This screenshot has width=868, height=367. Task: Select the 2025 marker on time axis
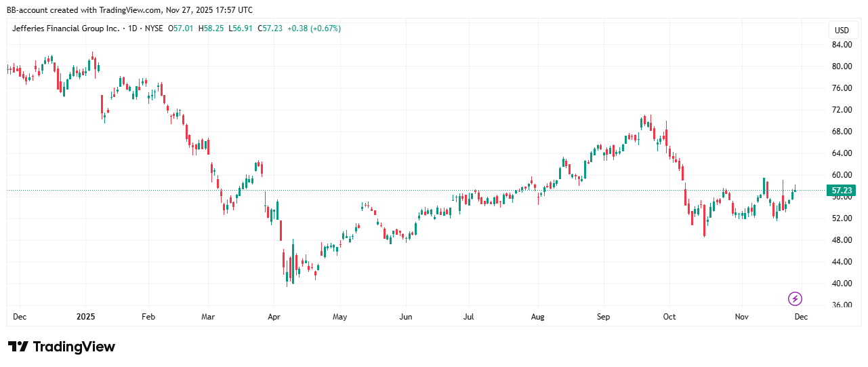[x=85, y=317]
